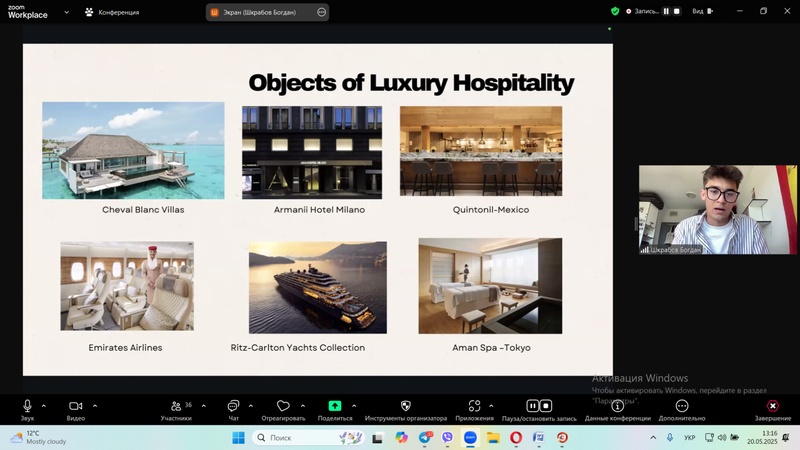The height and width of the screenshot is (450, 800).
Task: Click Шкрабов Богдан video thumbnail
Action: click(717, 209)
